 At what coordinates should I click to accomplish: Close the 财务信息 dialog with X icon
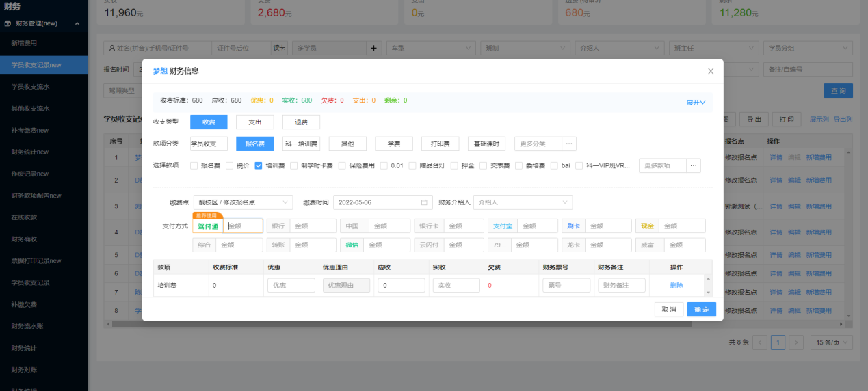pyautogui.click(x=710, y=71)
